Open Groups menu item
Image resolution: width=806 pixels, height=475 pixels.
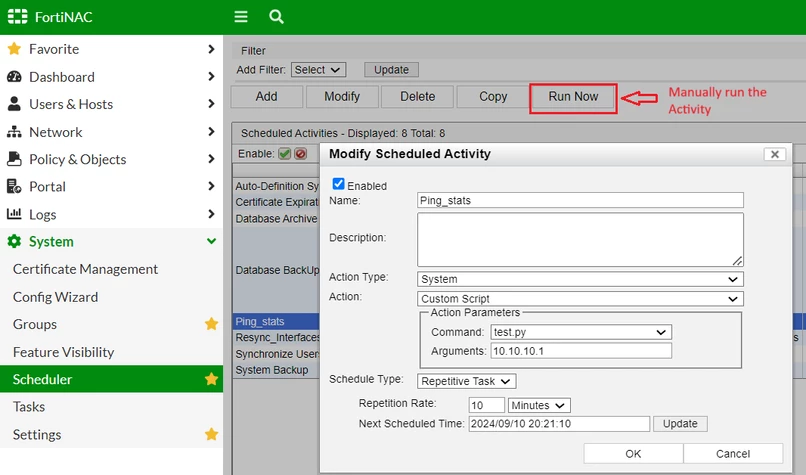pos(35,324)
